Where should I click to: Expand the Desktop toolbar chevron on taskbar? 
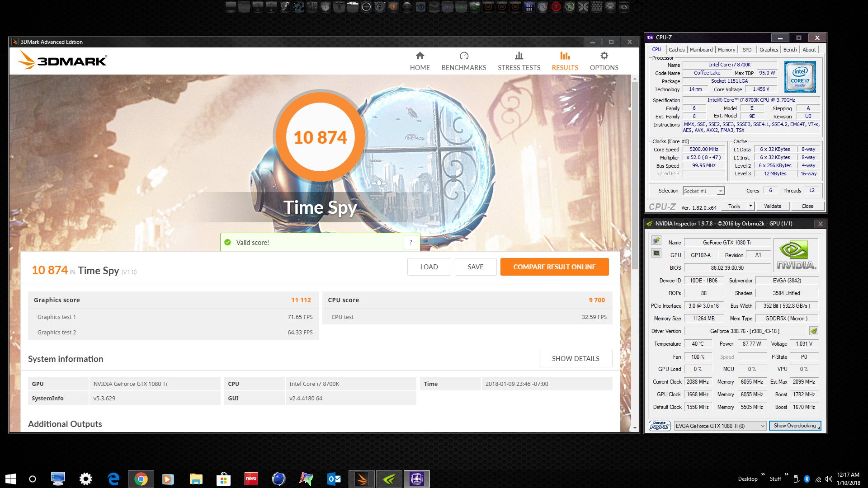click(x=763, y=474)
